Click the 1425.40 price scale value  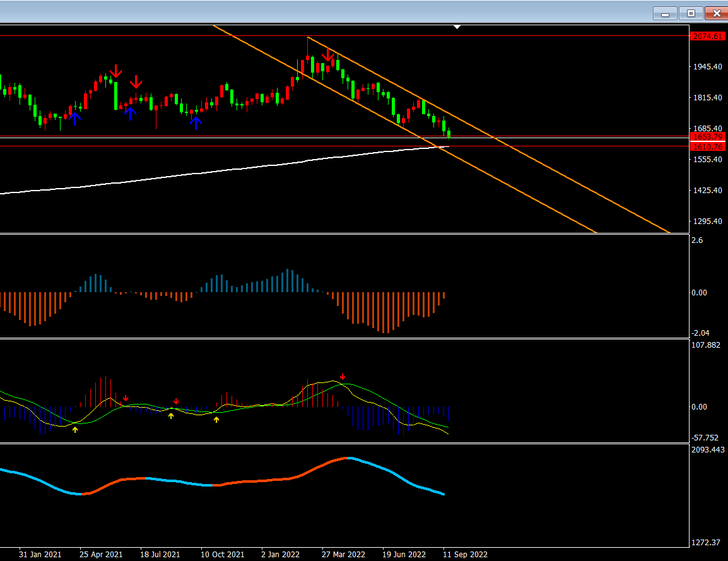click(x=708, y=191)
